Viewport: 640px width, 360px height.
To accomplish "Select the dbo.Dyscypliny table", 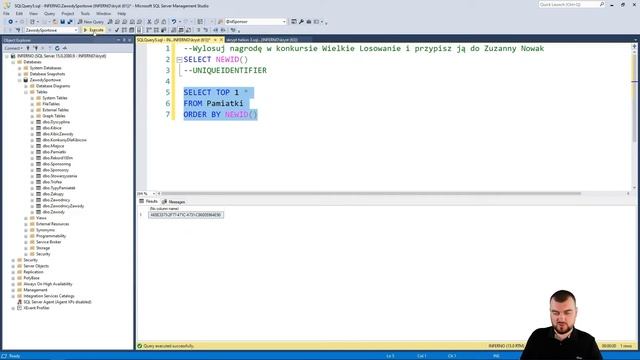I will click(56, 122).
